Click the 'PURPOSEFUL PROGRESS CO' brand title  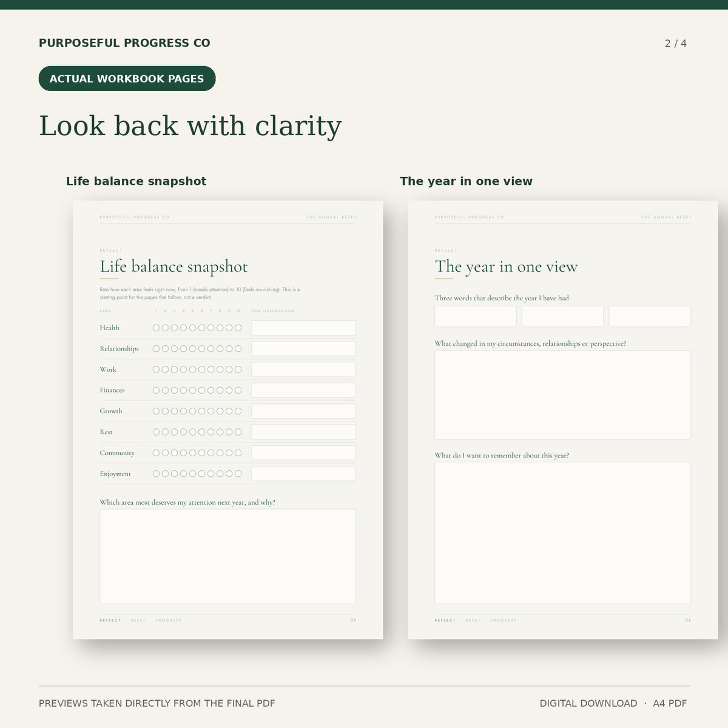(x=124, y=43)
